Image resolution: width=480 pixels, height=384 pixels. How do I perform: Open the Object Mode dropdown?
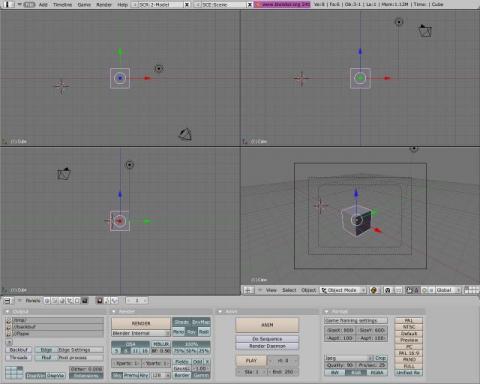pyautogui.click(x=343, y=290)
